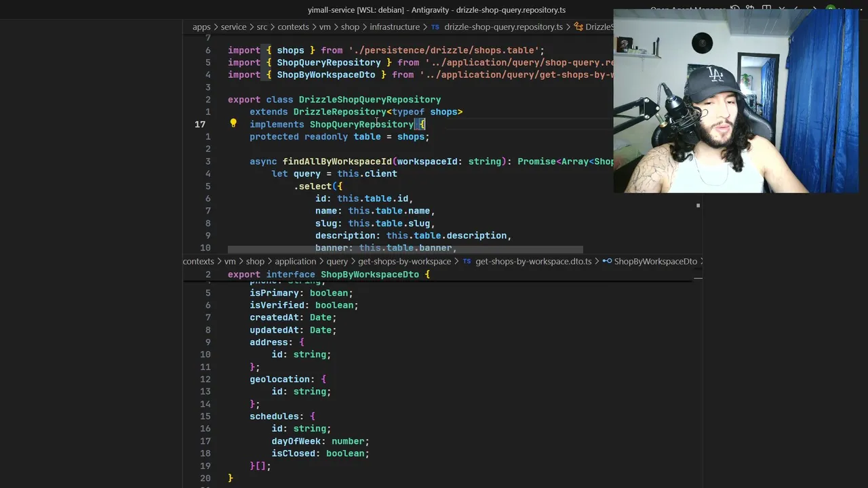Open the top editor's 'vm' breadcrumb
868x488 pixels.
[x=325, y=27]
